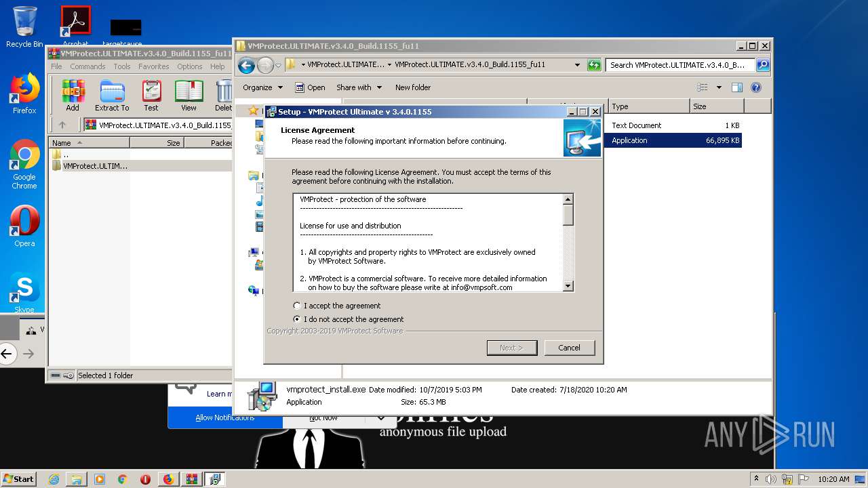Click the Cancel button in Setup
This screenshot has width=868, height=488.
569,348
